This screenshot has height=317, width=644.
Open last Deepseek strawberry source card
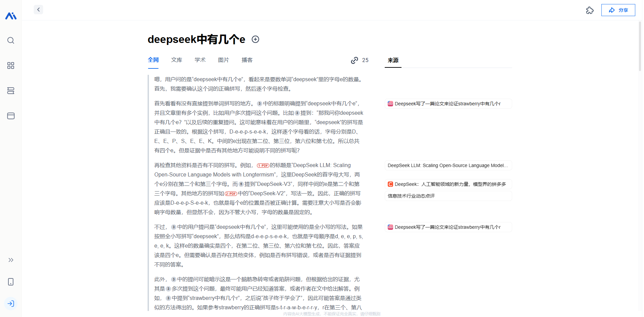click(x=448, y=227)
